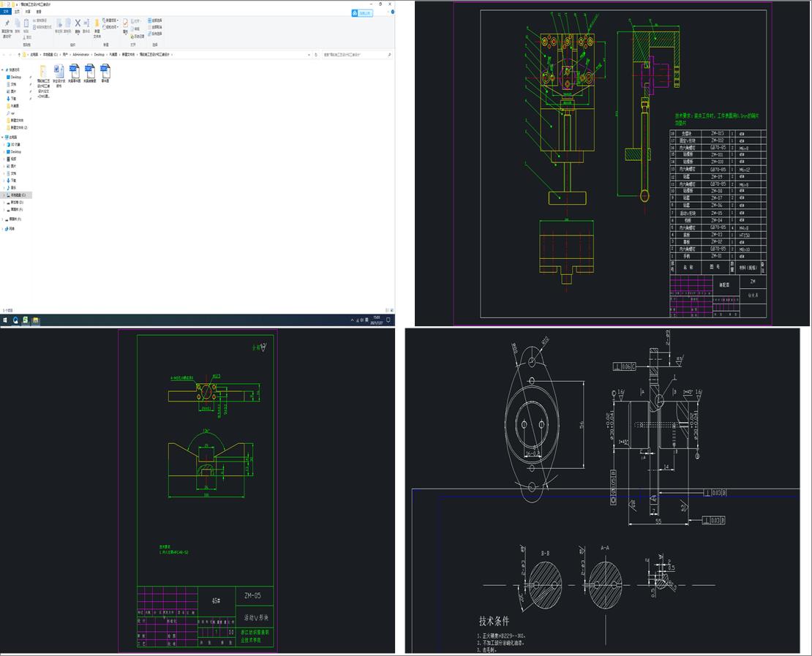Viewport: 812px width, 656px height.
Task: Select Local Disk (C:) in navigation pane
Action: tap(18, 195)
